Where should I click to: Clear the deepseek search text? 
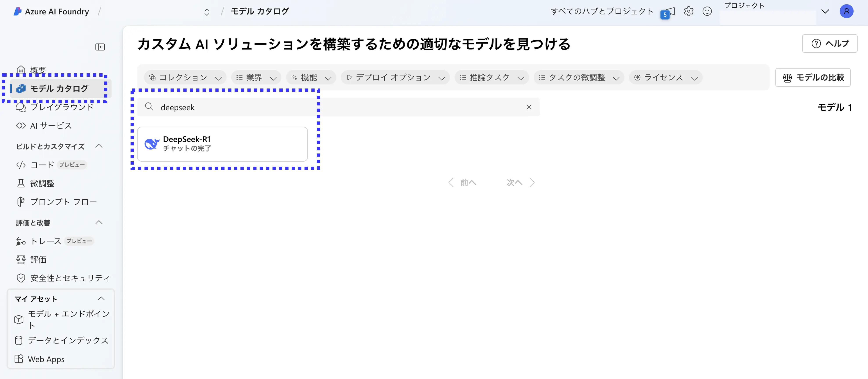528,107
